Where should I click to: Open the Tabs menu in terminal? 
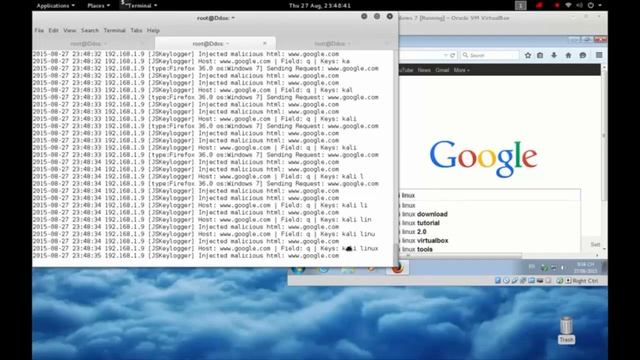click(x=136, y=30)
